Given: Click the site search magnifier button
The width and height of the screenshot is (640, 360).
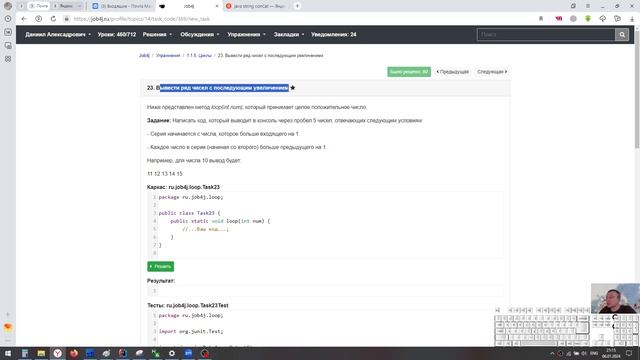Looking at the screenshot, I should (x=622, y=35).
